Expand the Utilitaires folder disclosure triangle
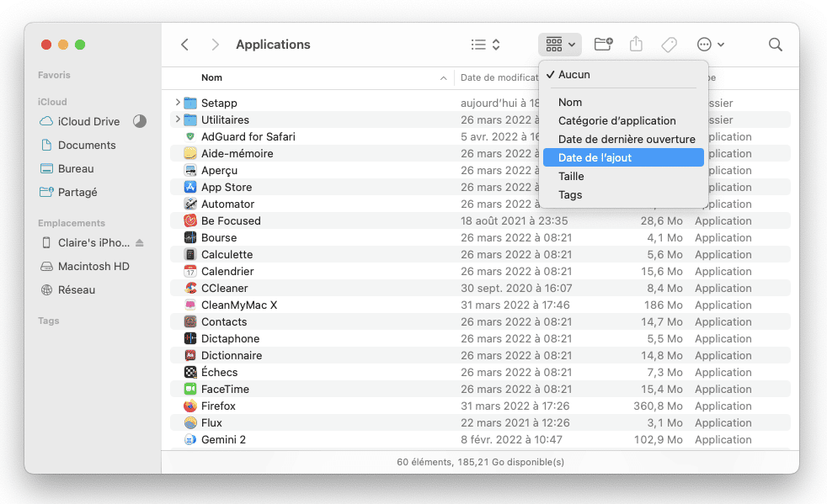Screen dimensions: 827x504 pos(178,119)
